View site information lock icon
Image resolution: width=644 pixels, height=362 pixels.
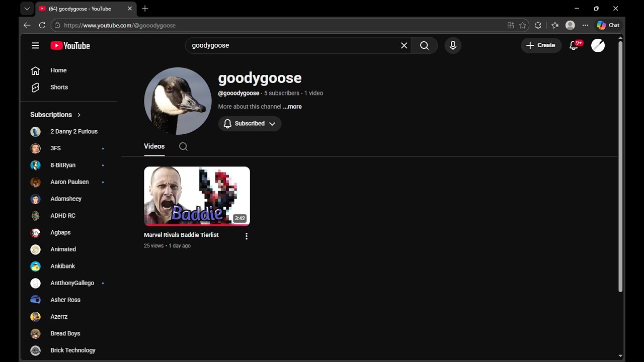[x=58, y=25]
